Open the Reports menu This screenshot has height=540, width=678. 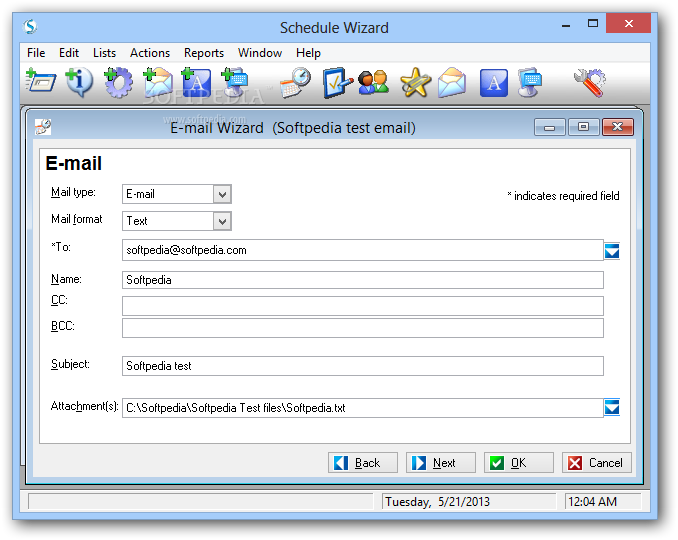pos(204,53)
